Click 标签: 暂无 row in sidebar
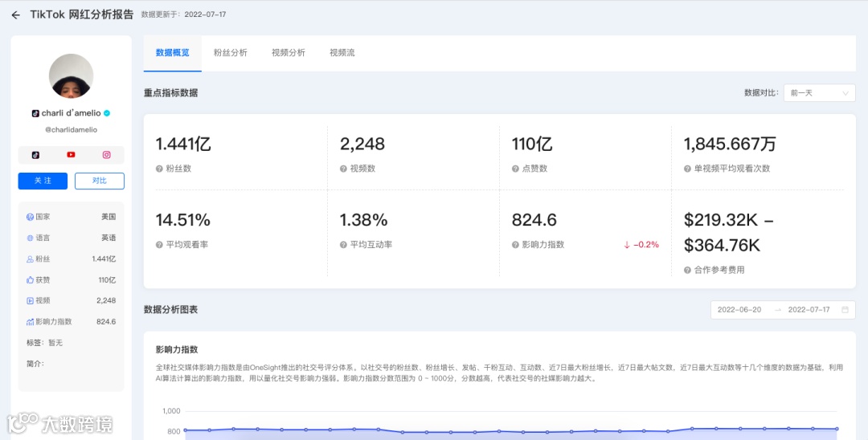 click(x=44, y=343)
